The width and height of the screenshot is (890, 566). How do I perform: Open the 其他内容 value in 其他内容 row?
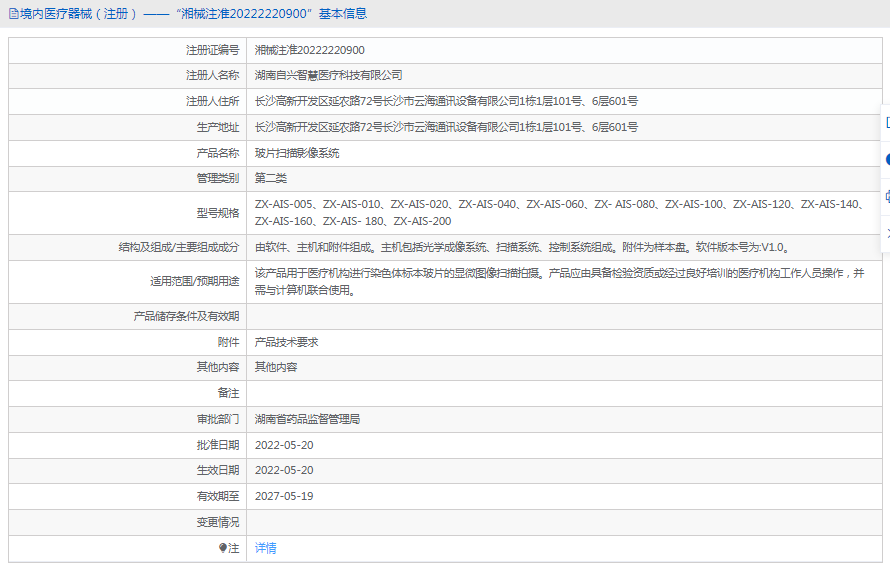pyautogui.click(x=276, y=367)
